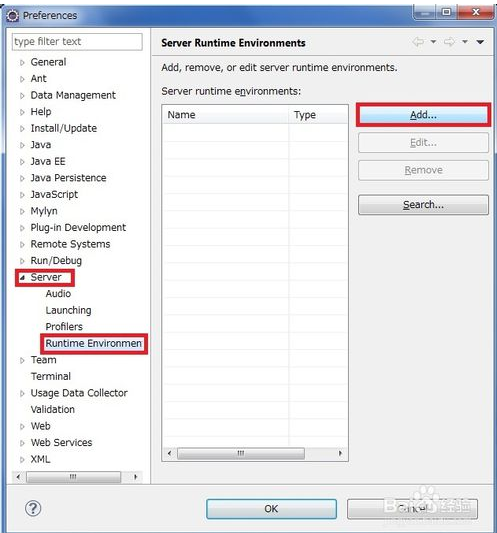Click the runtime table horizontal scrollbar thumb
497x533 pixels.
241,453
